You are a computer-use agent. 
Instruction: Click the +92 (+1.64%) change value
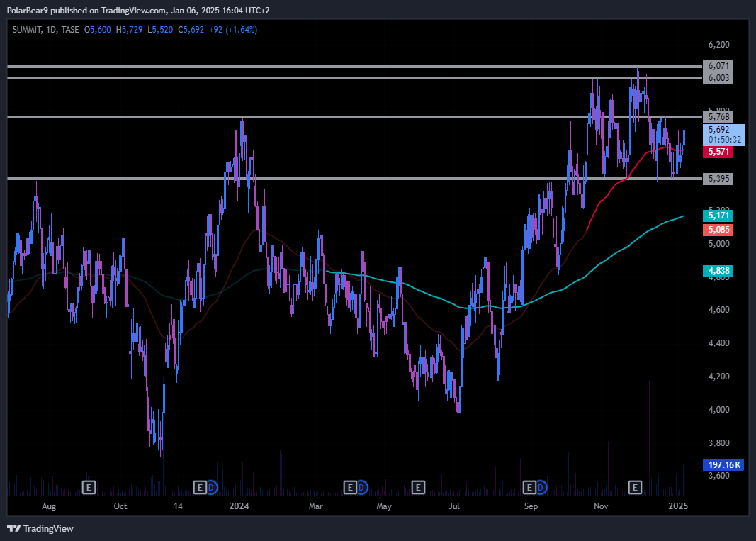point(233,30)
